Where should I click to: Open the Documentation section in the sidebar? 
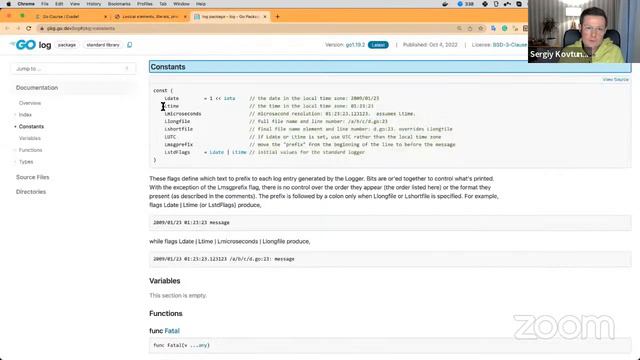coord(37,88)
